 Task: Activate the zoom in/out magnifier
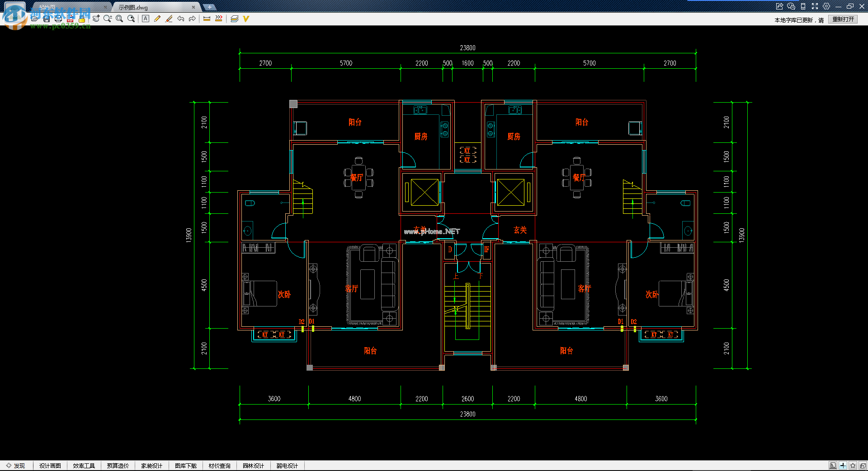tap(108, 19)
